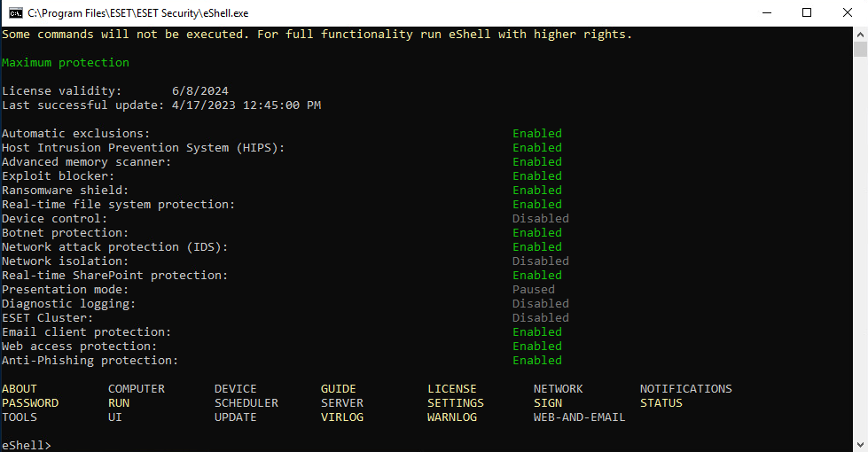This screenshot has width=868, height=452.
Task: Select the UPDATE command text
Action: pos(235,417)
